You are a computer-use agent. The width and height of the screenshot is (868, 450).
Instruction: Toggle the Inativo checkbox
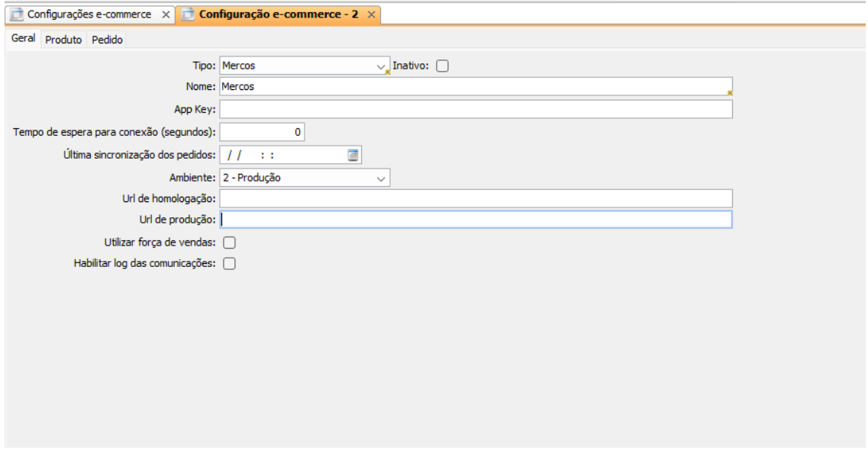pyautogui.click(x=442, y=66)
